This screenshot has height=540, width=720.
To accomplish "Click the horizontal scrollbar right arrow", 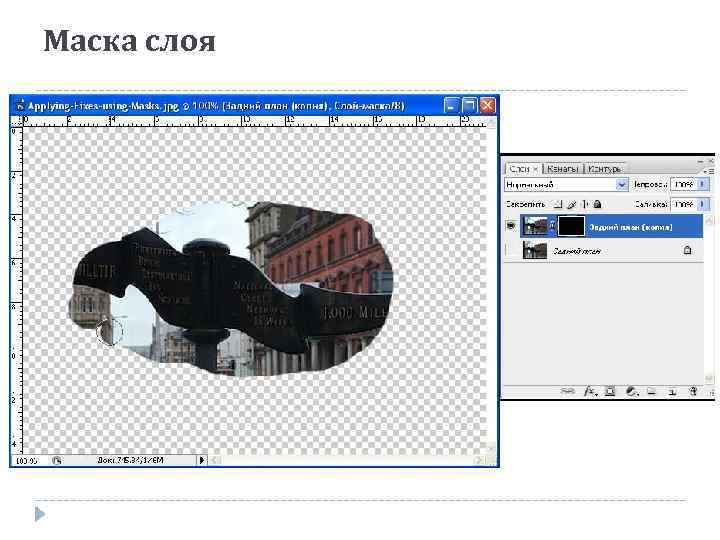I will [x=480, y=460].
